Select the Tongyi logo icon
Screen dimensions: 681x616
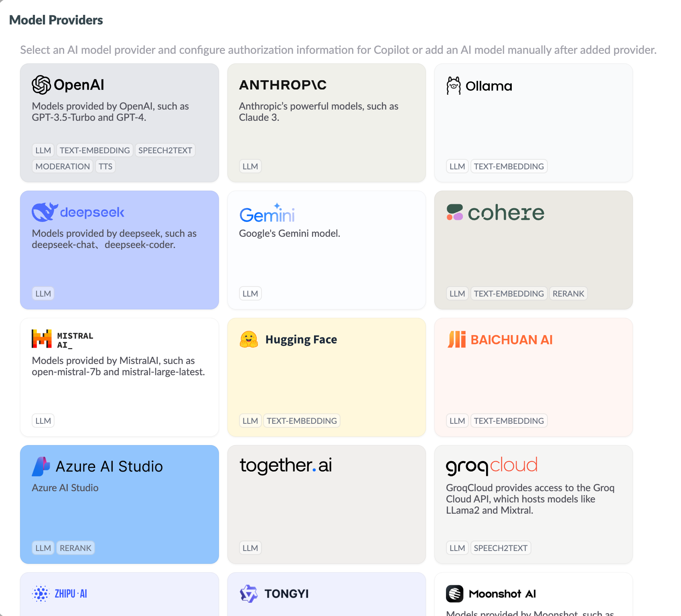coord(248,594)
